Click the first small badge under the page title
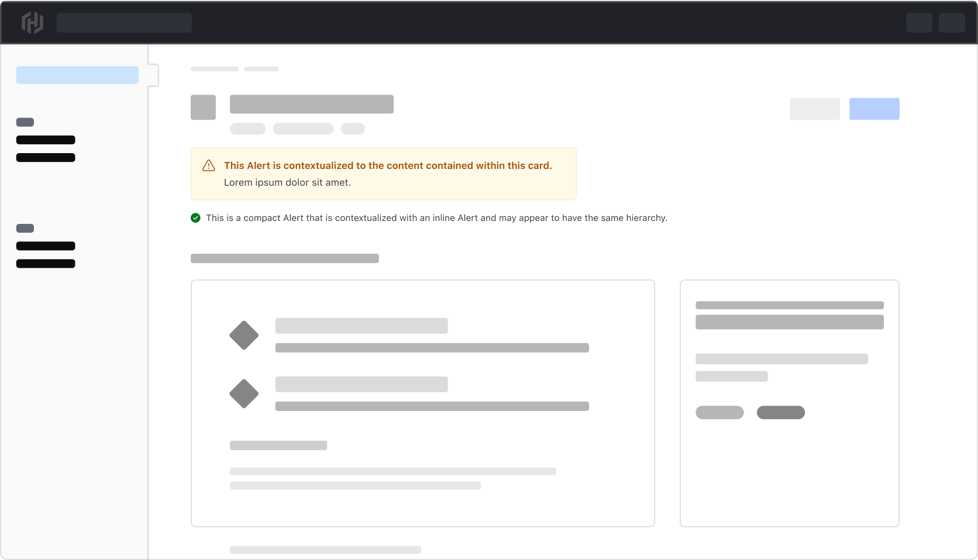Image resolution: width=978 pixels, height=560 pixels. [x=247, y=129]
